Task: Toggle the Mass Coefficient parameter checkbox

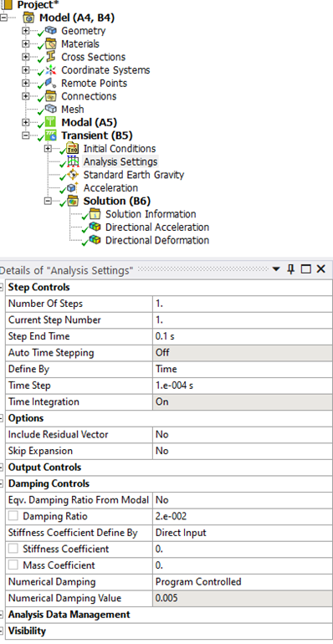Action: 13,565
